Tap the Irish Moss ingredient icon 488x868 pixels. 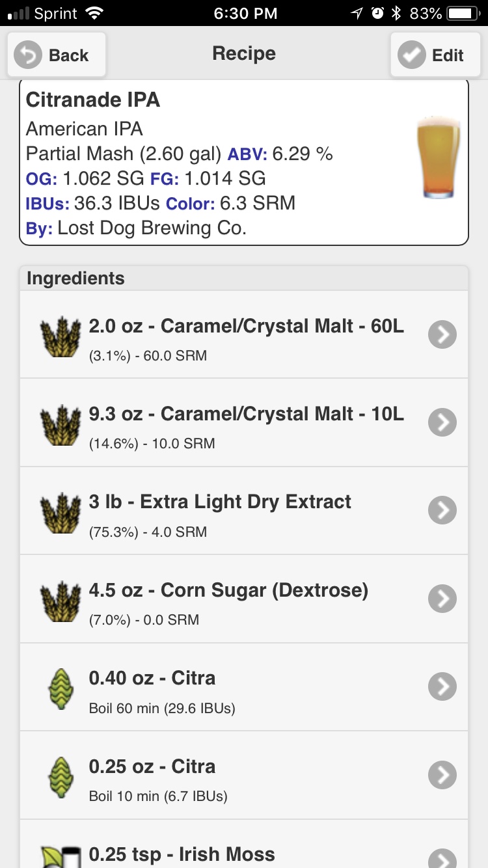[x=59, y=855]
